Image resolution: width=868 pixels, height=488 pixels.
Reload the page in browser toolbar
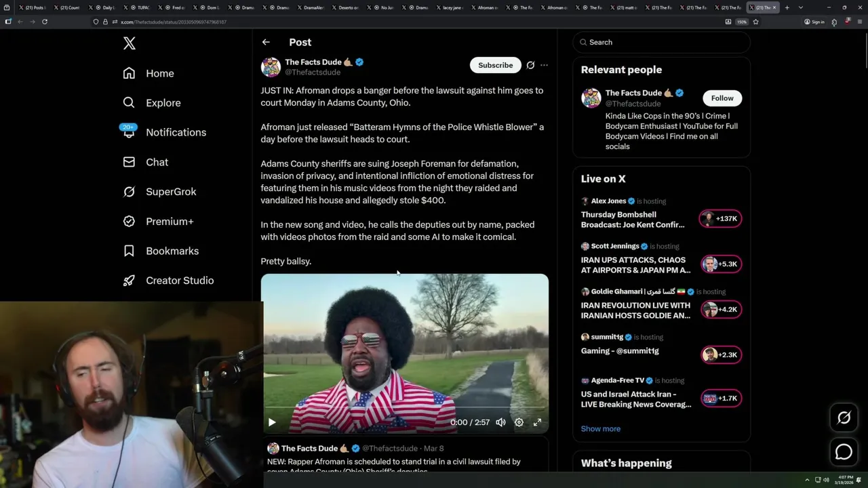click(x=45, y=22)
